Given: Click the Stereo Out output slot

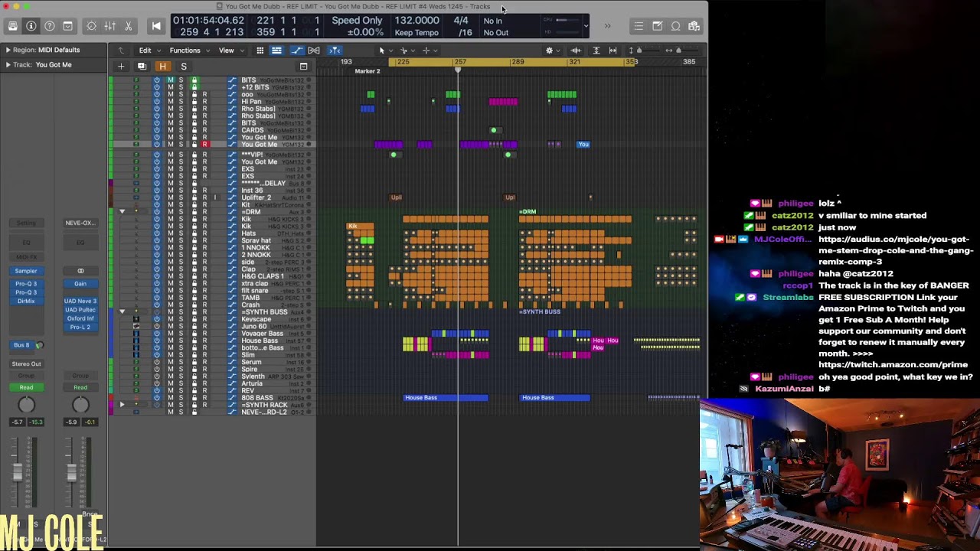Looking at the screenshot, I should point(26,364).
